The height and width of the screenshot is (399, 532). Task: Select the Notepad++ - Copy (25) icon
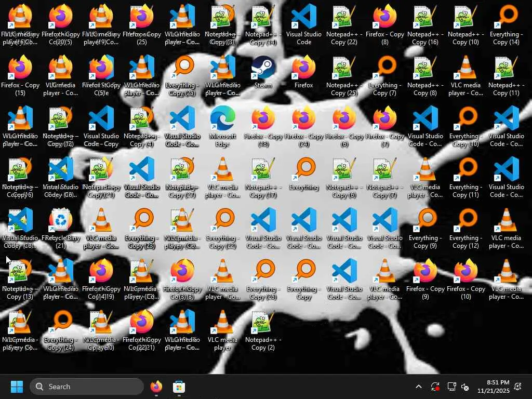click(344, 76)
